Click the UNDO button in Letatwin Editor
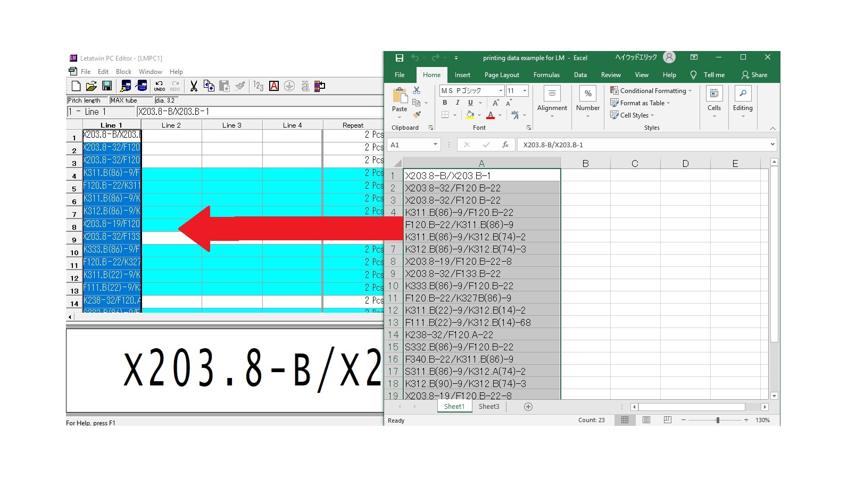Image resolution: width=864 pixels, height=504 pixels. click(159, 86)
